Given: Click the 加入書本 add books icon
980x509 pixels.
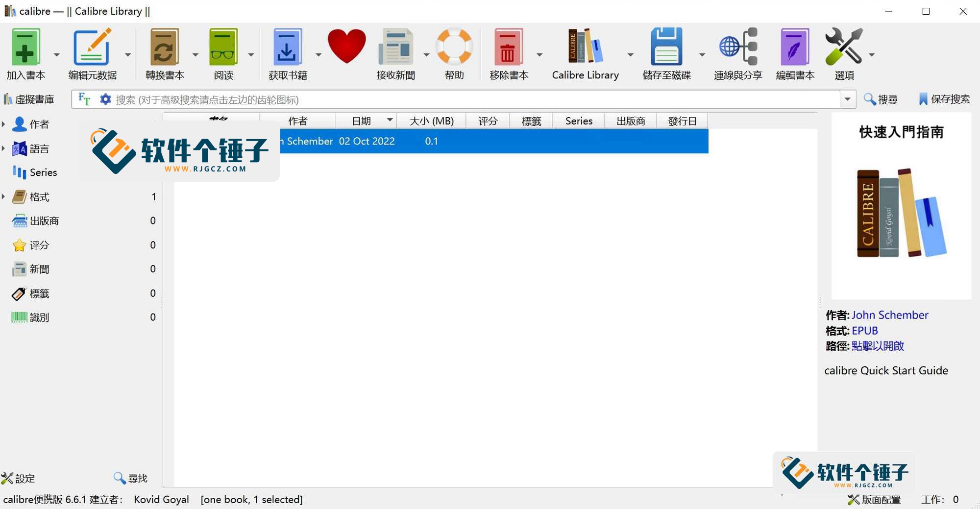Looking at the screenshot, I should [25, 47].
